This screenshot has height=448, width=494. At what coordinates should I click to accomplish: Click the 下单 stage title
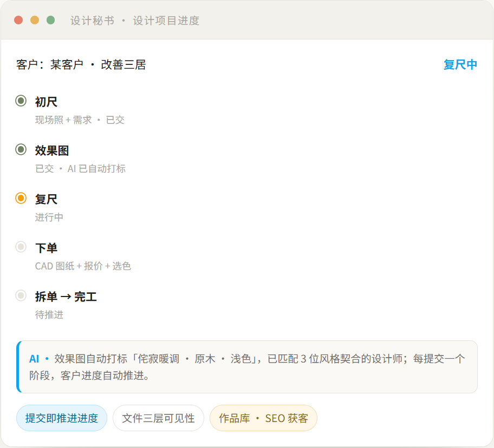pyautogui.click(x=47, y=248)
